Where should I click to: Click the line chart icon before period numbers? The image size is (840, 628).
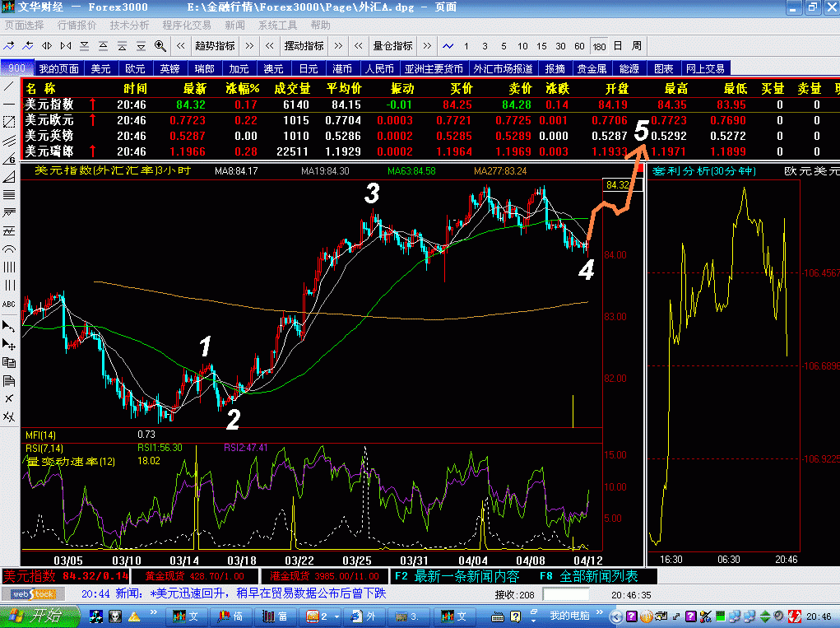pyautogui.click(x=448, y=45)
